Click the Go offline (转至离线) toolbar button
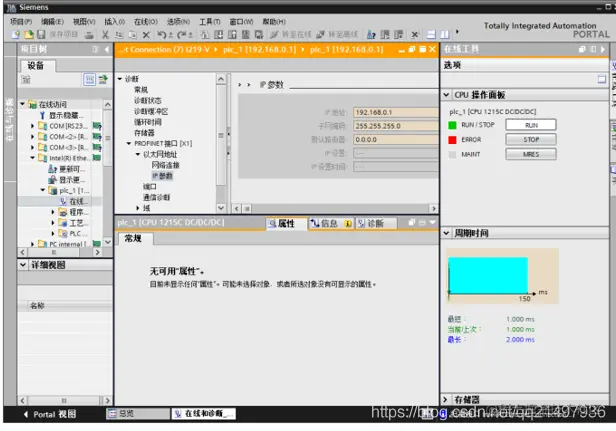The height and width of the screenshot is (431, 616). [x=337, y=35]
